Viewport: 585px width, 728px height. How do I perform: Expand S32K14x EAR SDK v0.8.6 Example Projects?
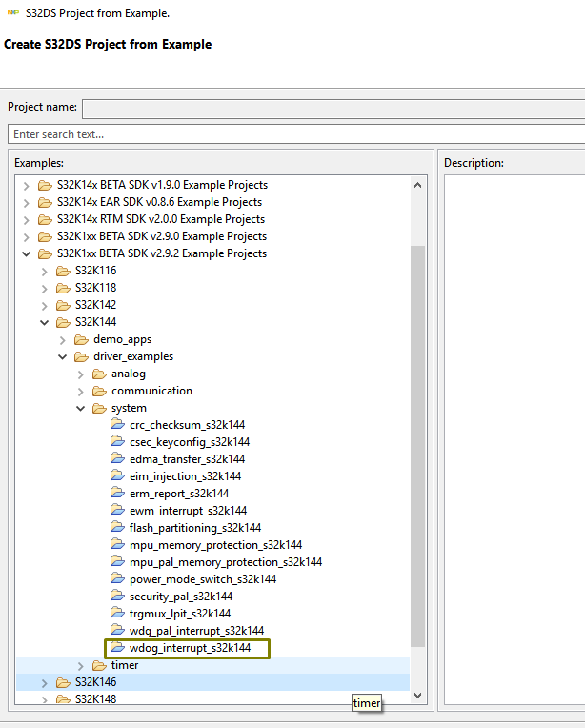coord(27,203)
